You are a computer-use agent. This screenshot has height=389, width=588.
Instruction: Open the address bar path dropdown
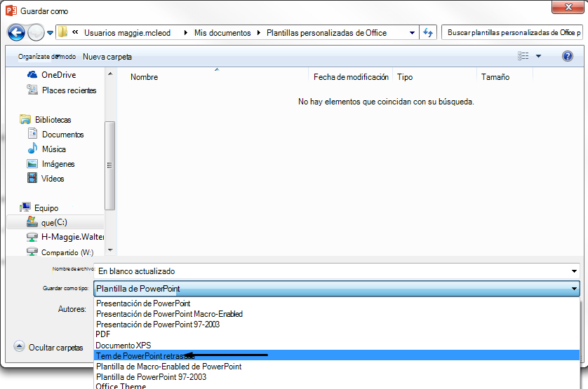pos(412,33)
